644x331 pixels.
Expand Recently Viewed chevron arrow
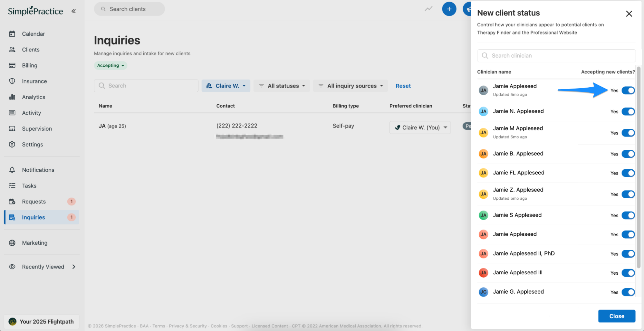click(74, 267)
